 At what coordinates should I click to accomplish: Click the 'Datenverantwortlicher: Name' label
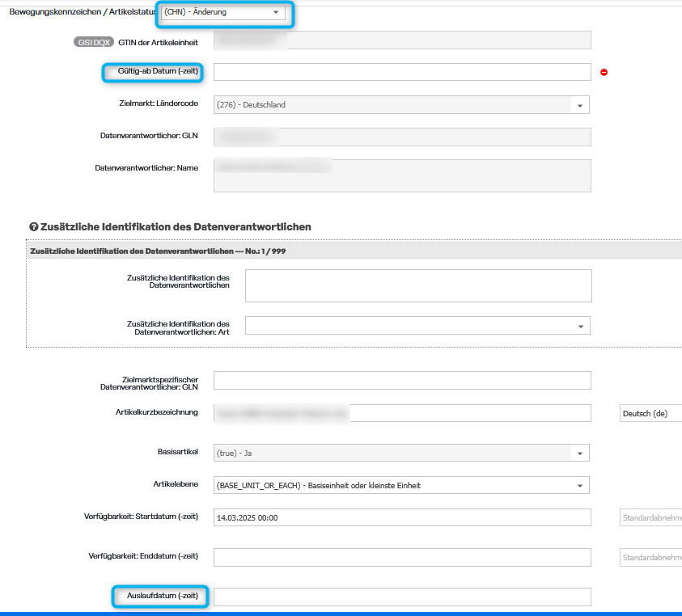146,168
